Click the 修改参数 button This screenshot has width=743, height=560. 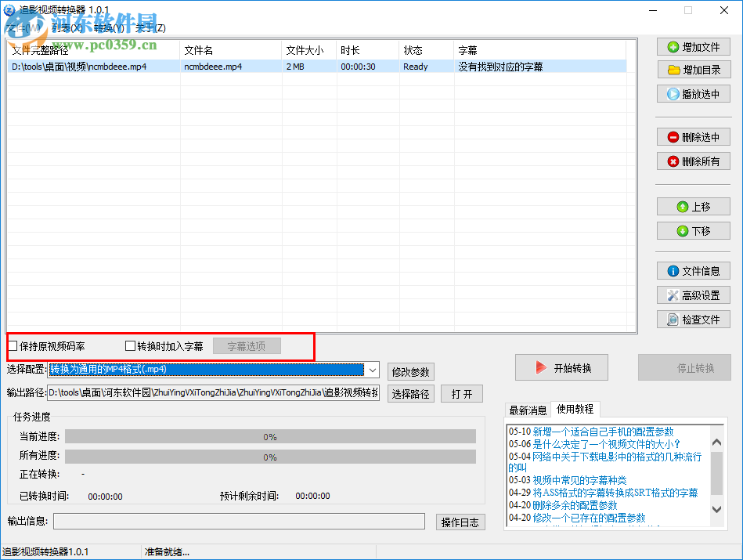[x=410, y=372]
